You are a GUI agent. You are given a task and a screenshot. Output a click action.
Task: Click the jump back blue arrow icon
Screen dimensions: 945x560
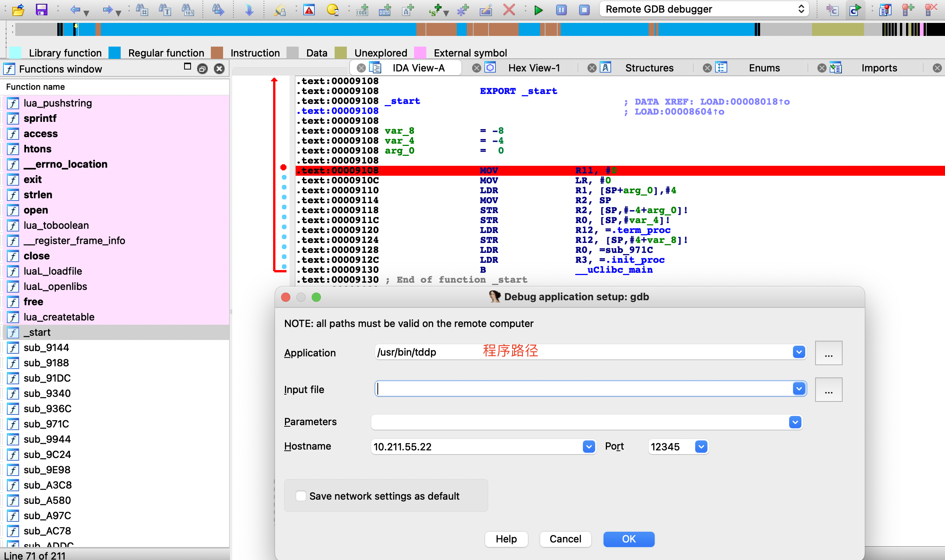coord(75,10)
